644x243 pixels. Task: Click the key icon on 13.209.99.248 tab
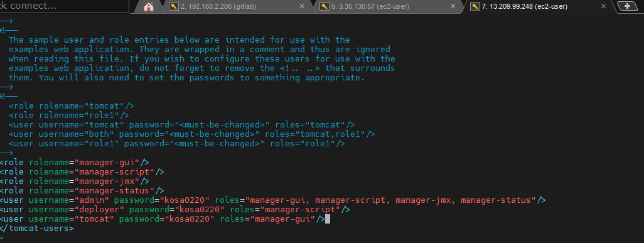pos(475,6)
